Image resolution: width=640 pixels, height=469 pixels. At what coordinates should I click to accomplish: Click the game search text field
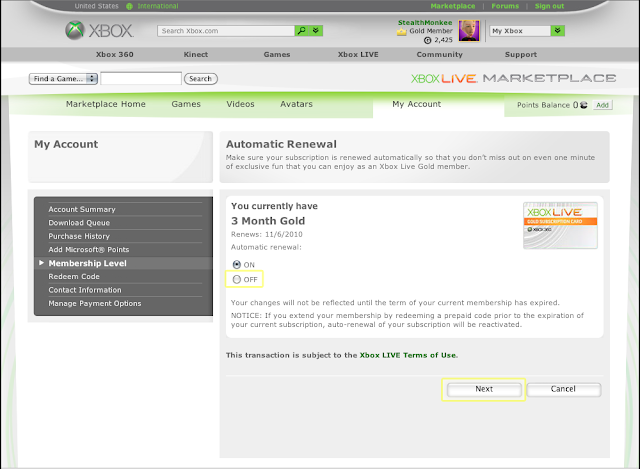[141, 78]
